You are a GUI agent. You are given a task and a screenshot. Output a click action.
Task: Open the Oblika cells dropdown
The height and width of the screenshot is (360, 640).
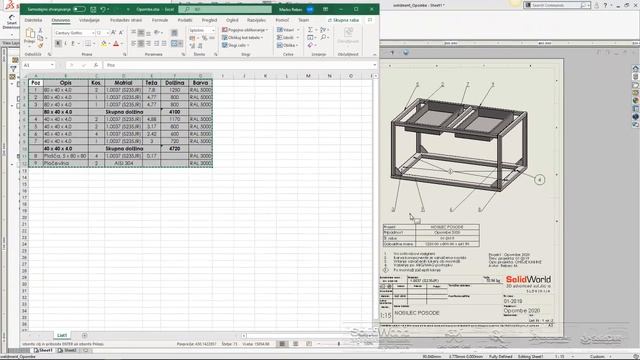pos(287,45)
